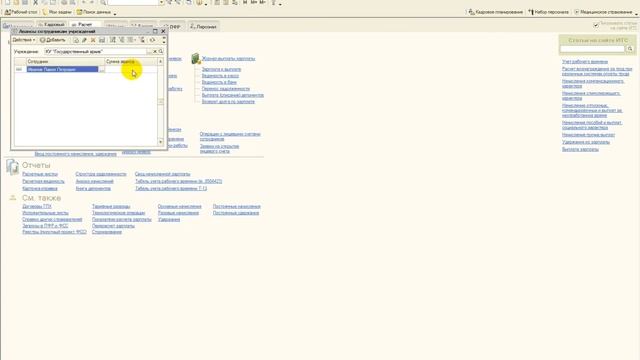
Task: Open Расчетные листки report link
Action: click(40, 174)
